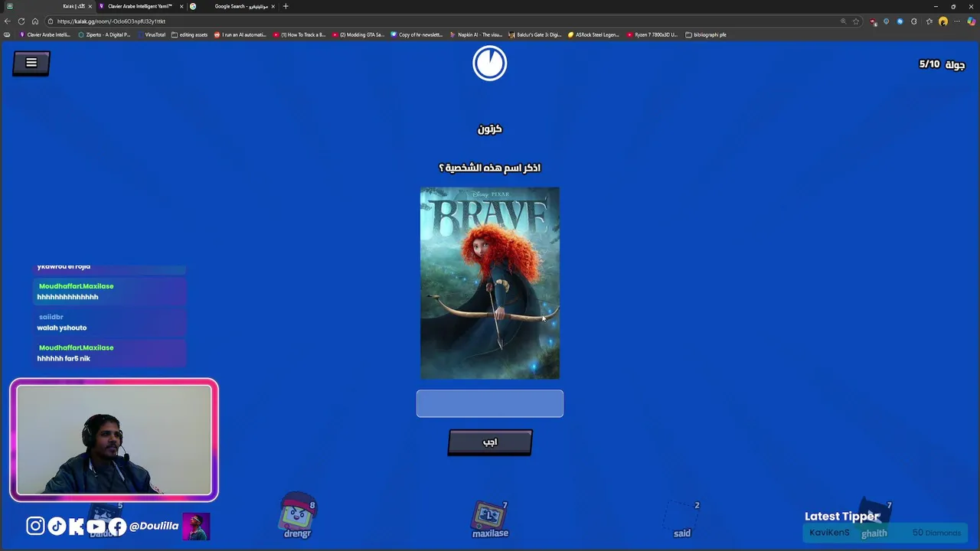Click chat message 'hhhhhhhhhhhhhhh'
Viewport: 980px width, 551px height.
[67, 297]
